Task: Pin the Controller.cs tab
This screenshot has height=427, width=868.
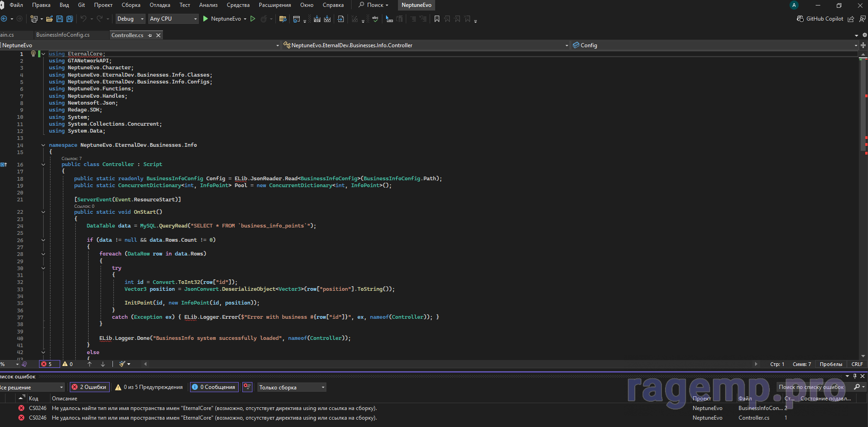Action: click(150, 35)
